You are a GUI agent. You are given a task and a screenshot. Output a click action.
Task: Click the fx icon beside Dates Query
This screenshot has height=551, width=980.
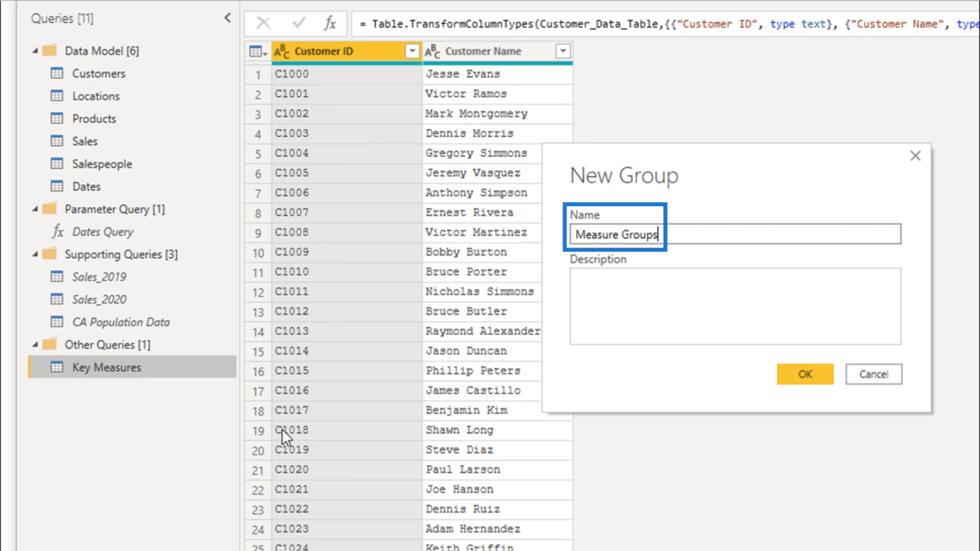click(58, 231)
